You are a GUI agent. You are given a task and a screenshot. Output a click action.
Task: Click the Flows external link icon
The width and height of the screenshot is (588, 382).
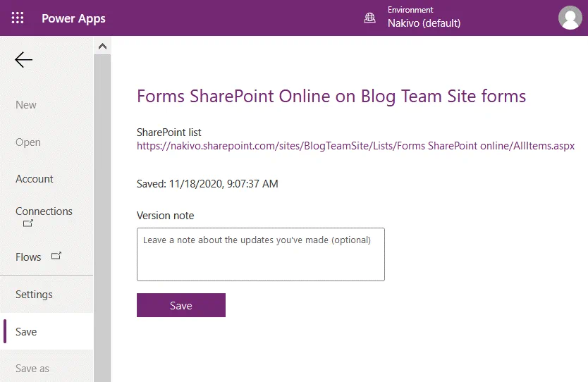tap(56, 257)
